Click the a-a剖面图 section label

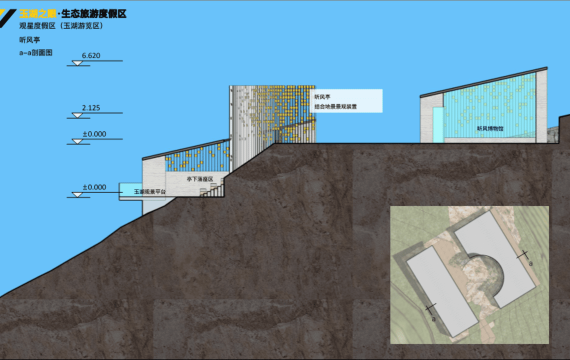(x=36, y=53)
